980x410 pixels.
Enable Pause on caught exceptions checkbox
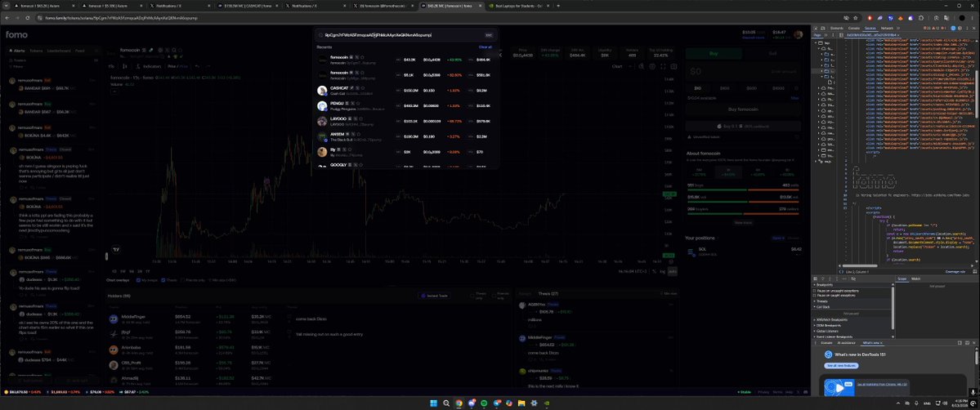814,295
